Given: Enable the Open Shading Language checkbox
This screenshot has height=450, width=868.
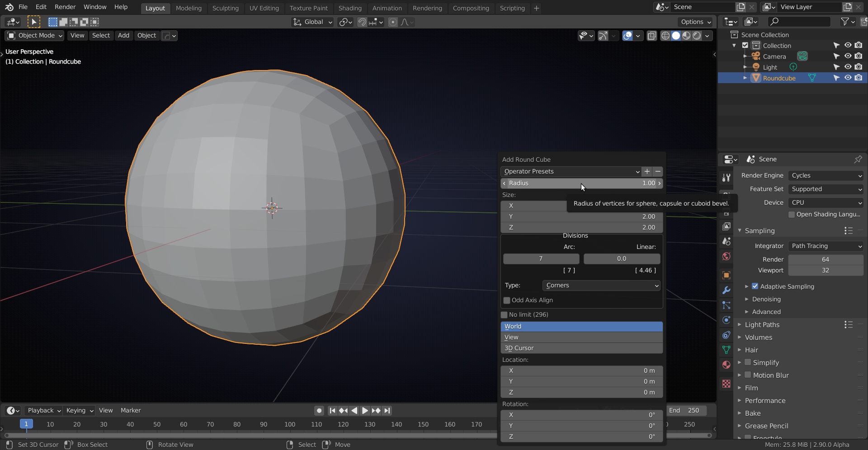Looking at the screenshot, I should 792,215.
